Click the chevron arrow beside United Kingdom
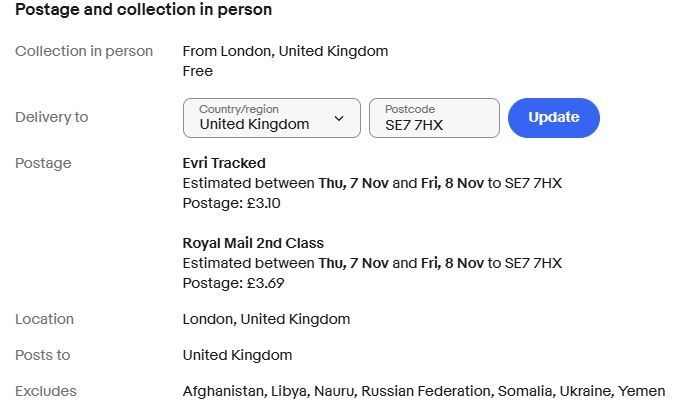Screen dimensions: 686x416 coord(339,119)
